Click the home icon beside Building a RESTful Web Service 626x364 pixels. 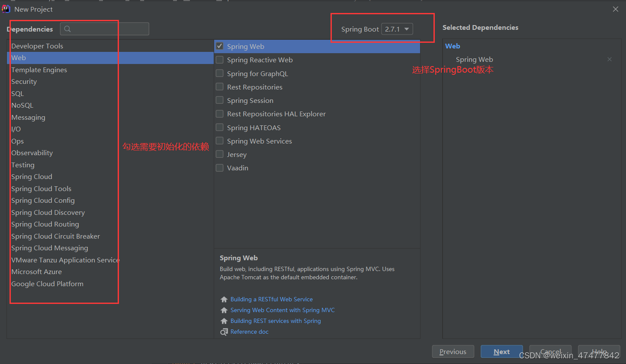click(x=224, y=299)
